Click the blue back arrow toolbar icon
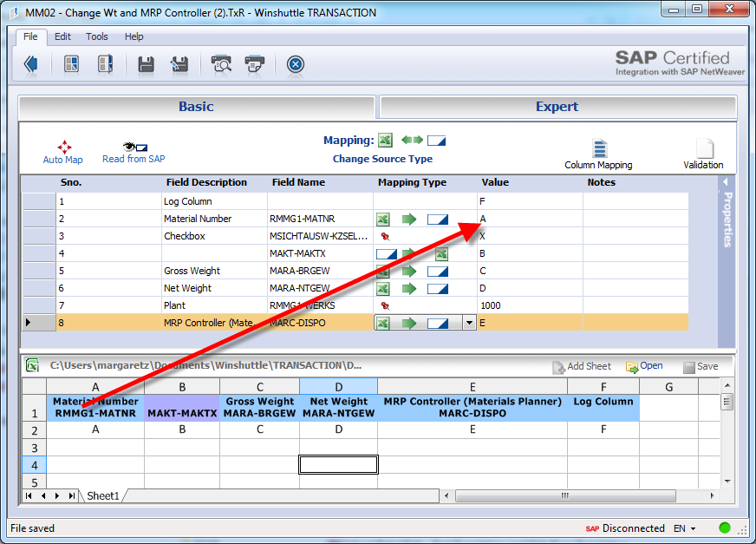Screen dimensions: 756x544 (31, 63)
